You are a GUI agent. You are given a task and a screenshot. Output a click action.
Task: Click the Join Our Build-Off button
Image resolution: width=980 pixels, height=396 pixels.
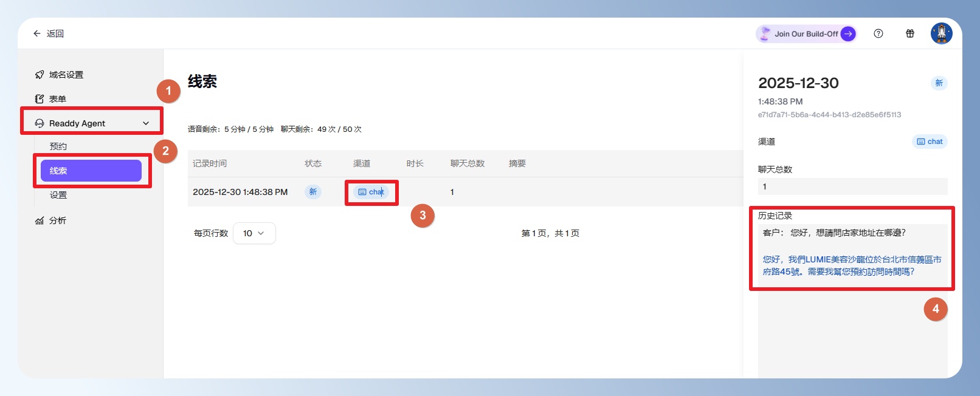pyautogui.click(x=806, y=34)
